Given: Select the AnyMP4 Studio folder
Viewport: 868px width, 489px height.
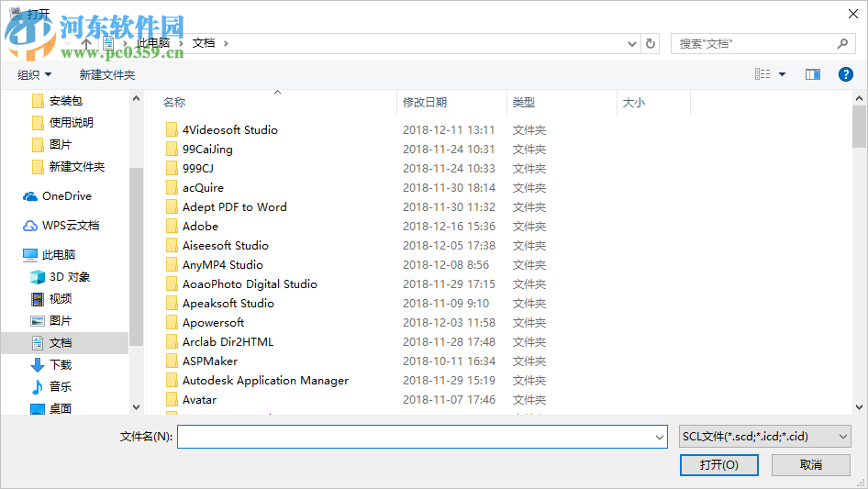Looking at the screenshot, I should coord(223,265).
